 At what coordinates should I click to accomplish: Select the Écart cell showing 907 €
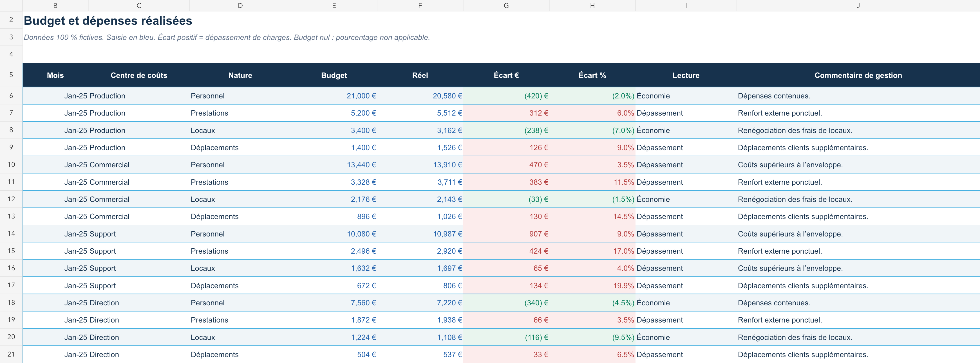click(x=506, y=234)
